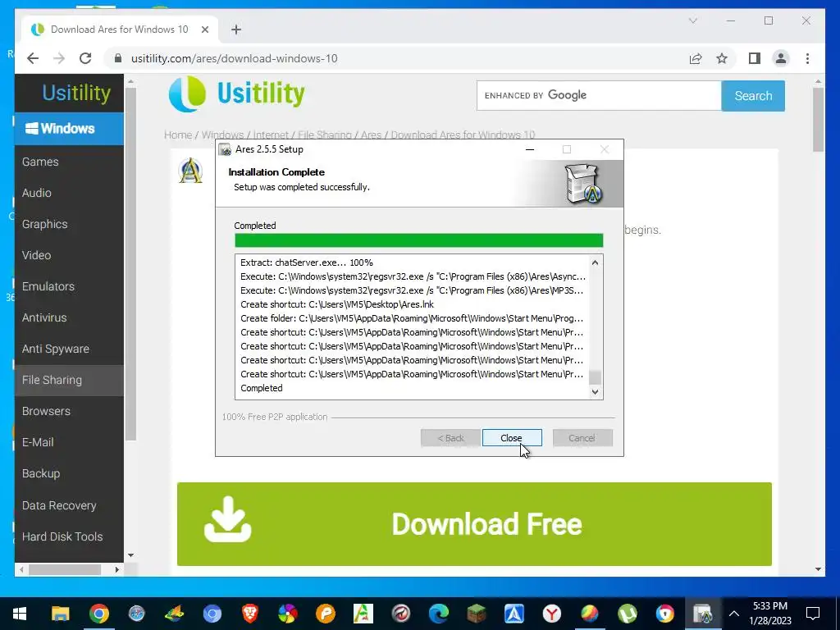This screenshot has height=630, width=840.
Task: Click Close in the Ares Setup dialog
Action: (512, 438)
